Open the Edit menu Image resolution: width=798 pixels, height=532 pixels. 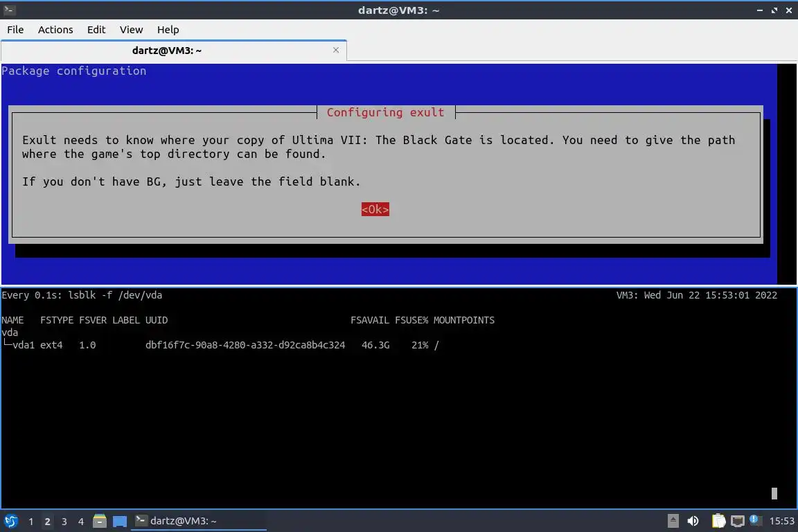tap(96, 30)
